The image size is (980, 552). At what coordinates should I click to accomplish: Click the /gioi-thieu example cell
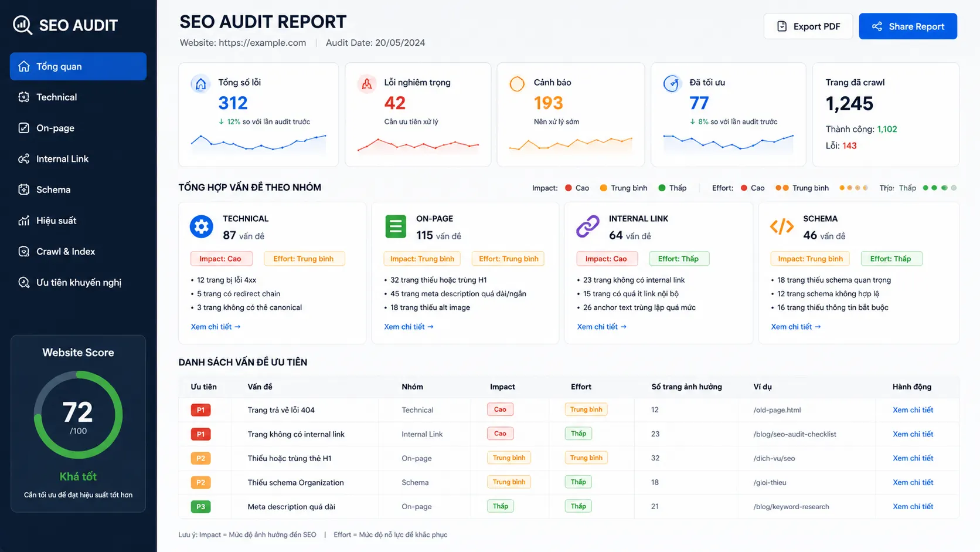(x=770, y=482)
